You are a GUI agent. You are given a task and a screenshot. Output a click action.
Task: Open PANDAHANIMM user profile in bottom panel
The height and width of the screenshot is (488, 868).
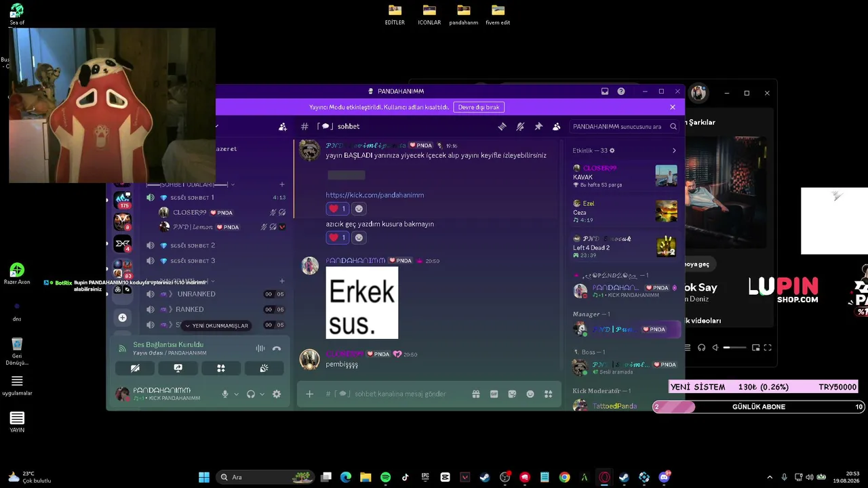163,394
